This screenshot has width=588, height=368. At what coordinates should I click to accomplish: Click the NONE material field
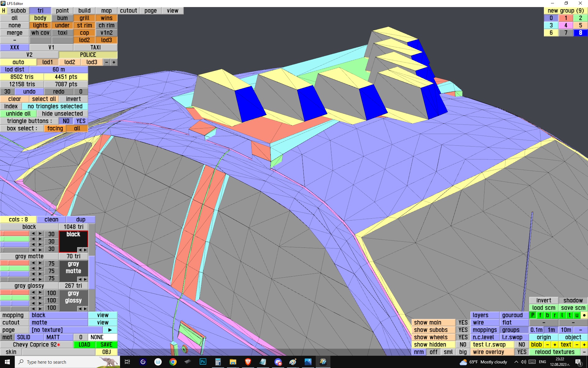pyautogui.click(x=102, y=337)
